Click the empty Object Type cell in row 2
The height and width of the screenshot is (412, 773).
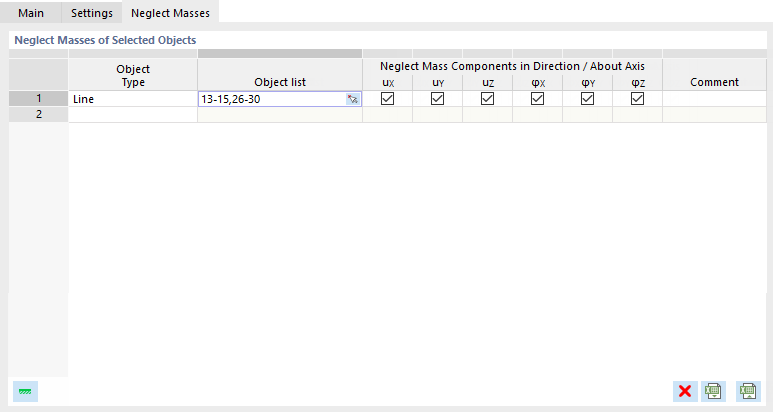[x=132, y=114]
